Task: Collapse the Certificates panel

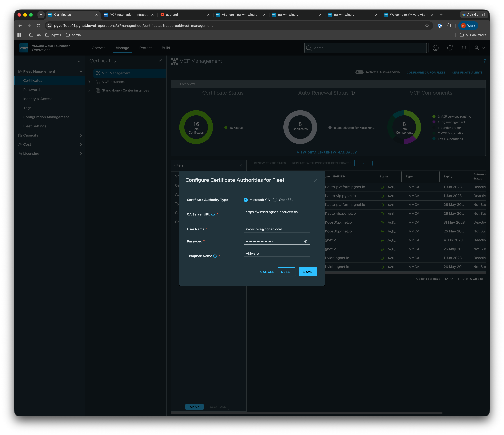Action: (x=160, y=61)
